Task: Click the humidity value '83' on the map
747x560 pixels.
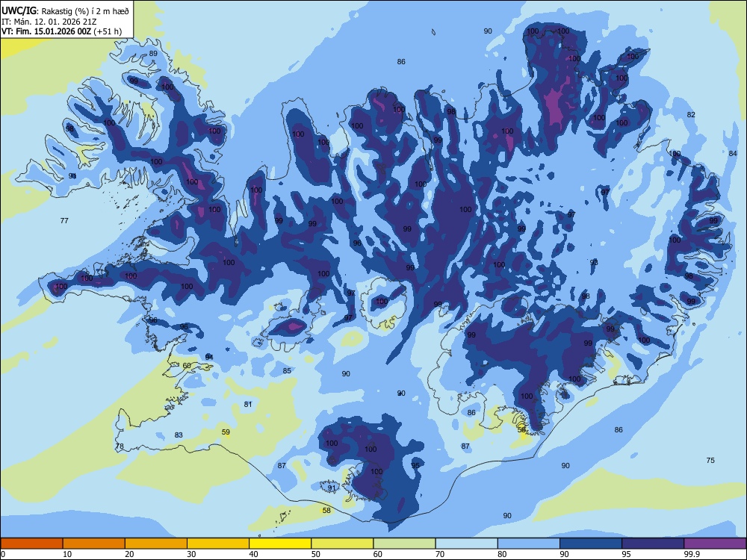Action: tap(179, 435)
